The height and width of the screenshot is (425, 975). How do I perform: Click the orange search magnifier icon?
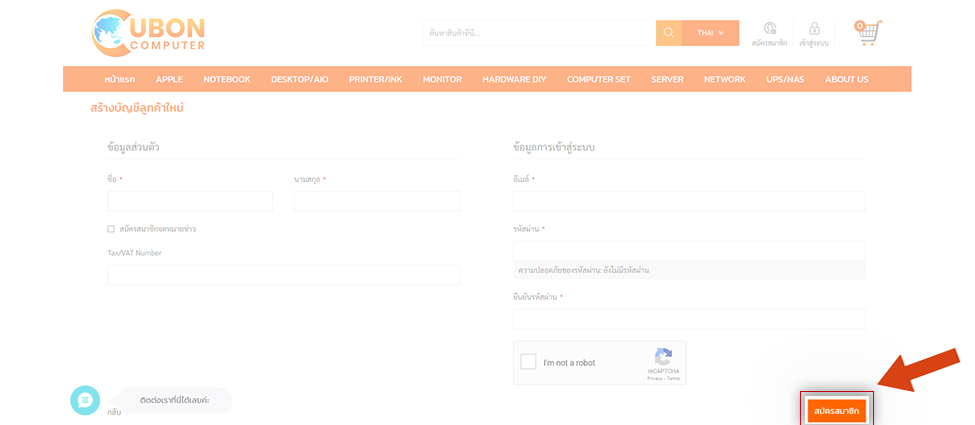pyautogui.click(x=669, y=33)
